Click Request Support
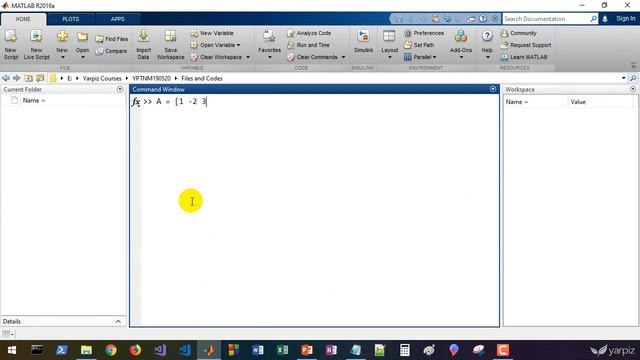The height and width of the screenshot is (360, 640). coord(526,45)
